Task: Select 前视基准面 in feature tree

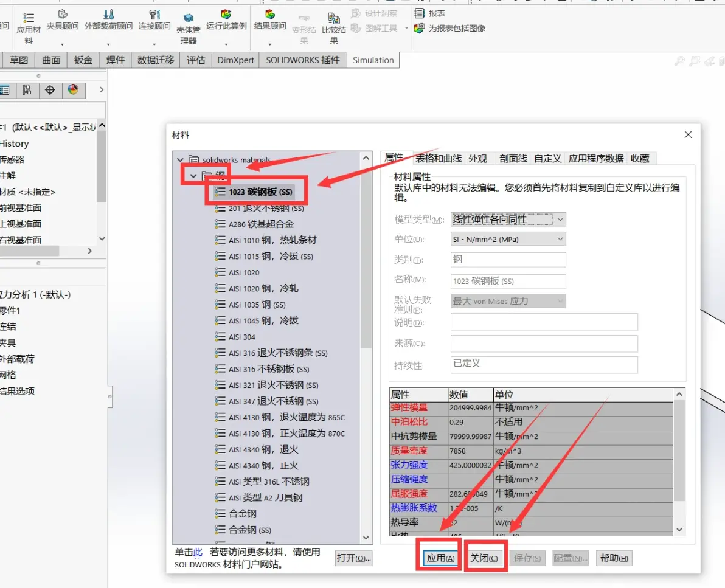Action: pos(21,208)
